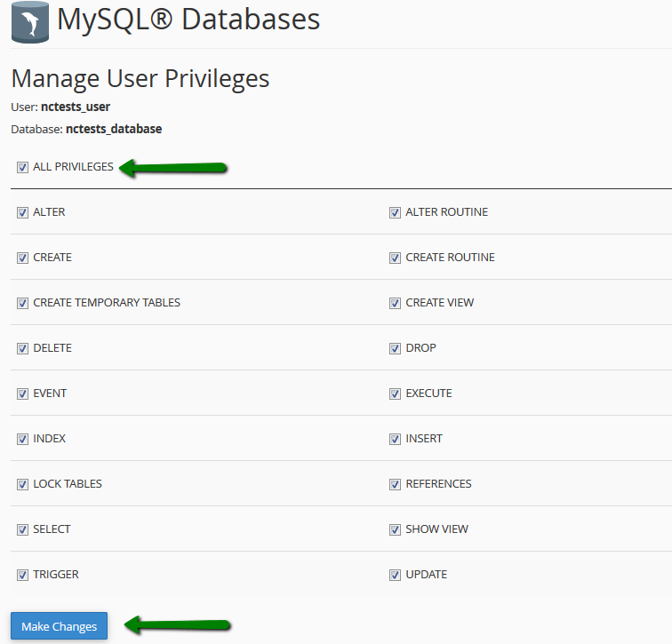The height and width of the screenshot is (644, 672).
Task: Click the MySQL Databases dolphin icon
Action: click(x=29, y=22)
